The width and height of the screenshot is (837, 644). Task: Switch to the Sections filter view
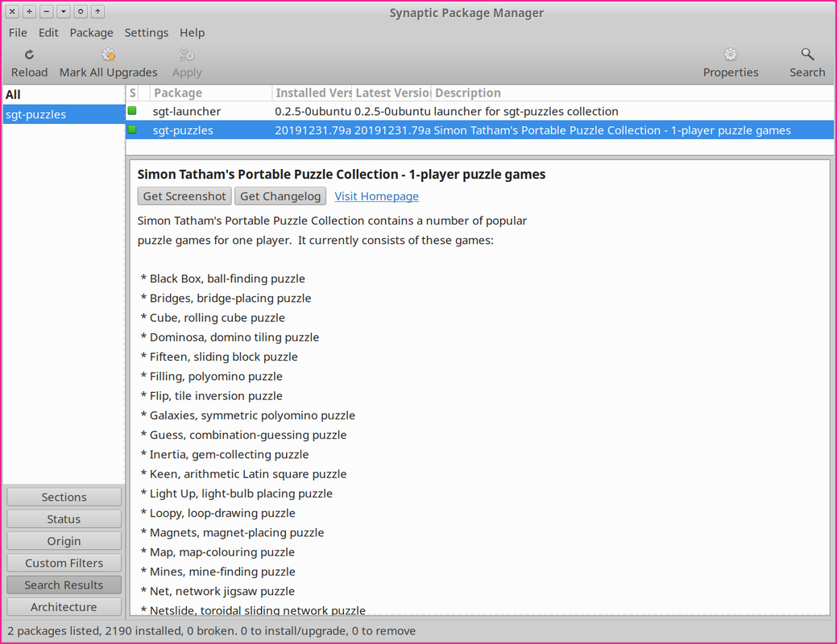[64, 497]
